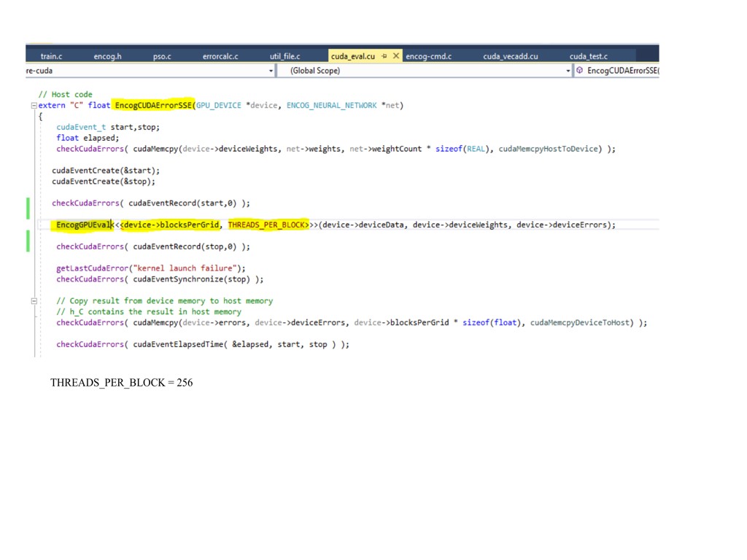Select the pso.c tab

(162, 56)
